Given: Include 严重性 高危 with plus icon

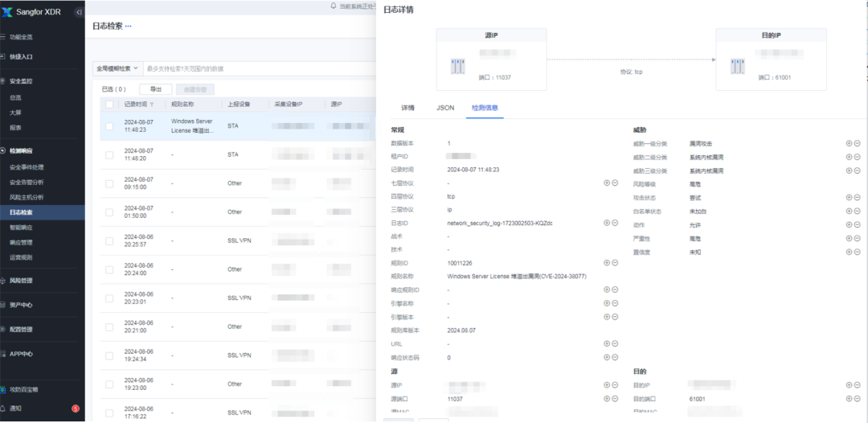Looking at the screenshot, I should coord(850,238).
